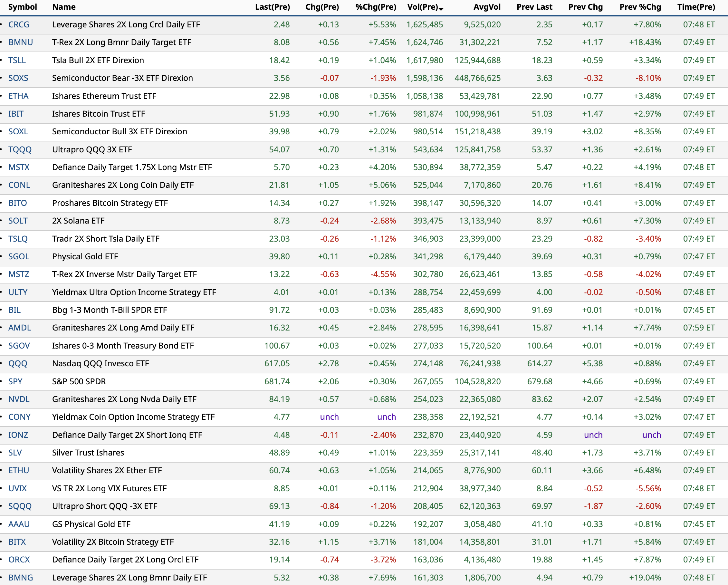Viewport: 728px width, 585px height.
Task: Open the UVIX symbol link
Action: coord(18,488)
